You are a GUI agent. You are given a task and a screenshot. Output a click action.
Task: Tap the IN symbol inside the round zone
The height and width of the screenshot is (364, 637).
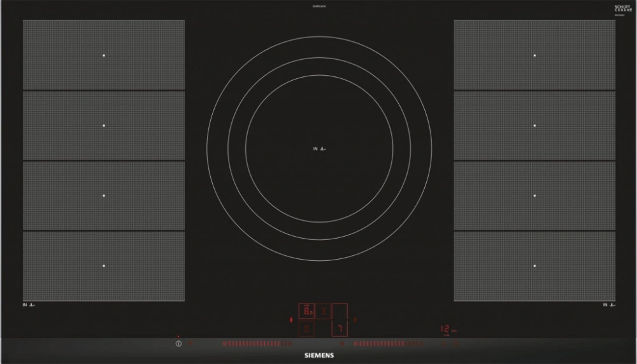point(320,149)
